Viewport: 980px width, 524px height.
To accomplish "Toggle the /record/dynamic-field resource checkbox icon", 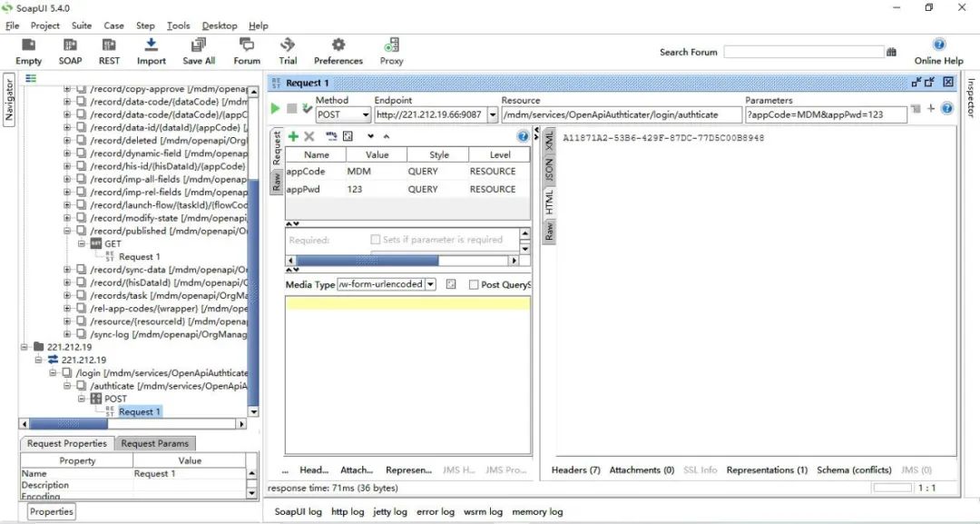I will coord(82,153).
